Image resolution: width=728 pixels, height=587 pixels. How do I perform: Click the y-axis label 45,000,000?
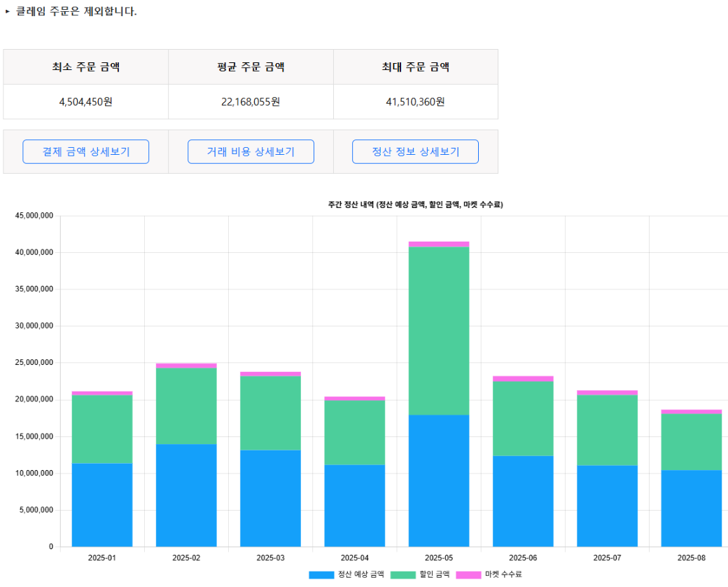pyautogui.click(x=34, y=216)
